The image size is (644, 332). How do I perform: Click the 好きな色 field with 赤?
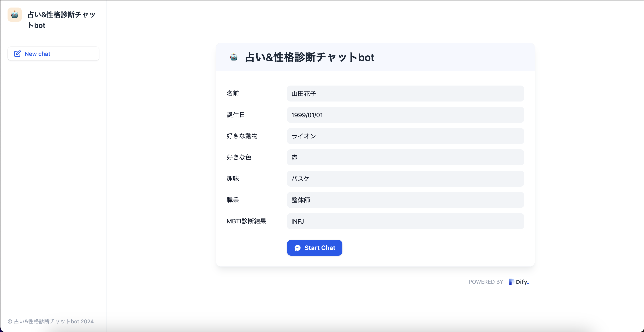[x=405, y=157]
